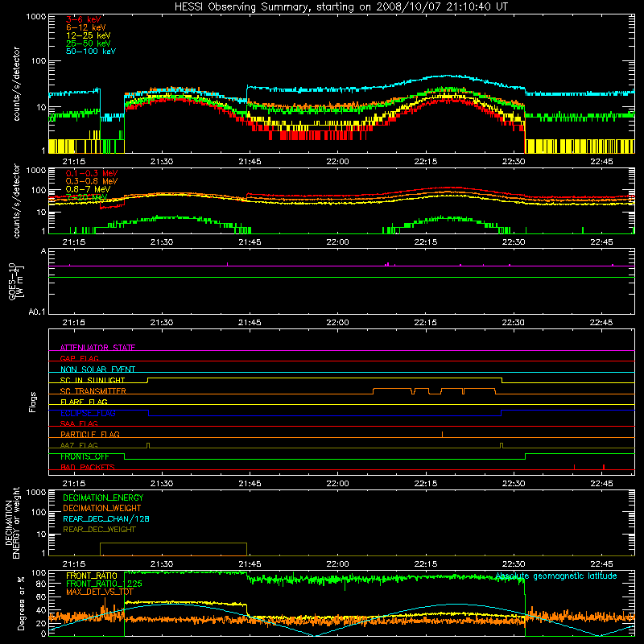Select the 50-100 keV legend label
The image size is (644, 644).
click(91, 52)
